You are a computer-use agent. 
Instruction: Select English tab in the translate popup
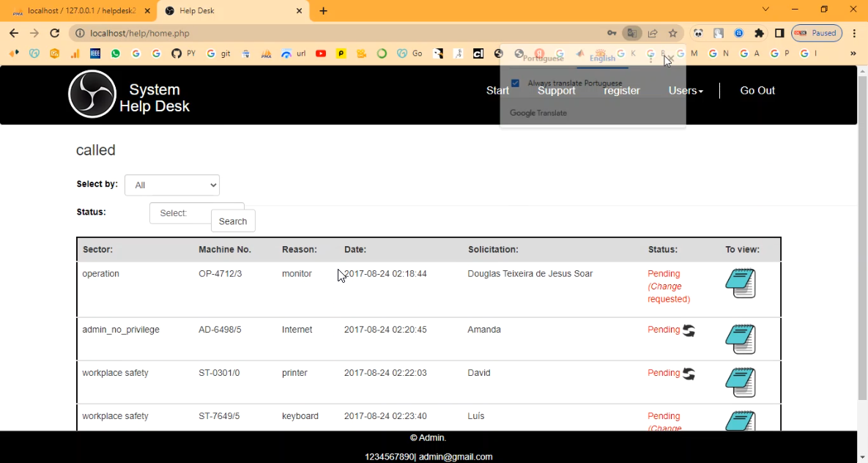(602, 58)
